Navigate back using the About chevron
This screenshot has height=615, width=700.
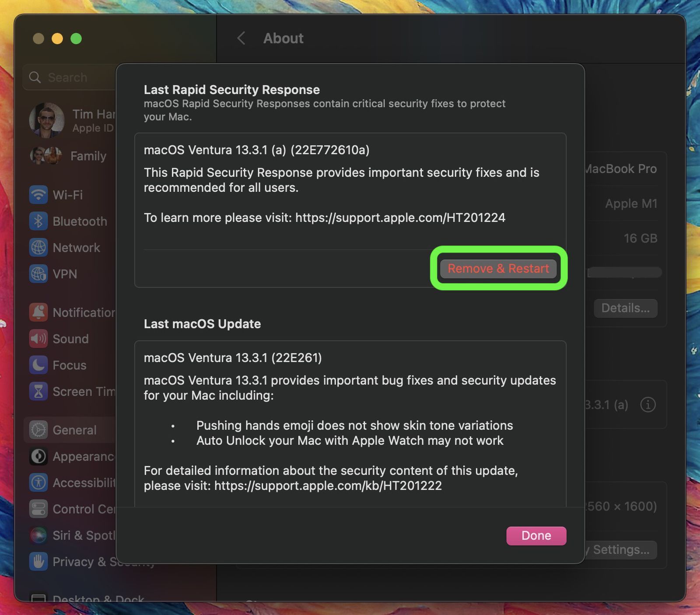pyautogui.click(x=241, y=38)
